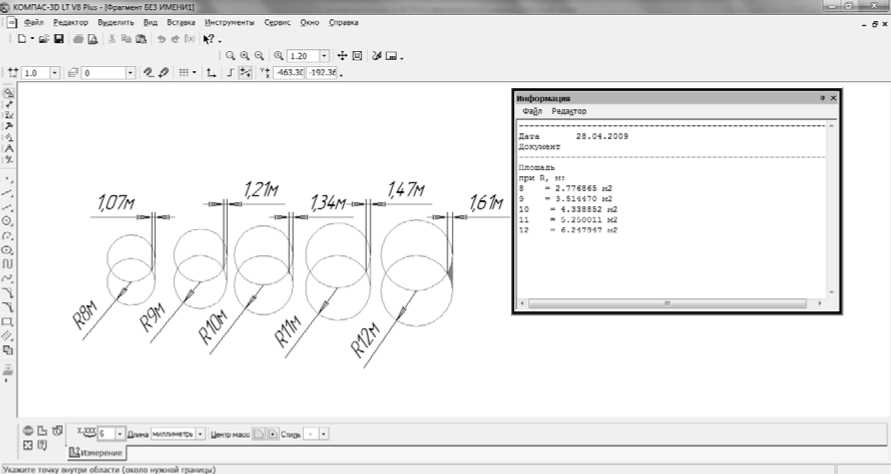The height and width of the screenshot is (474, 891).
Task: Click the Refresh image icon
Action: tap(377, 56)
